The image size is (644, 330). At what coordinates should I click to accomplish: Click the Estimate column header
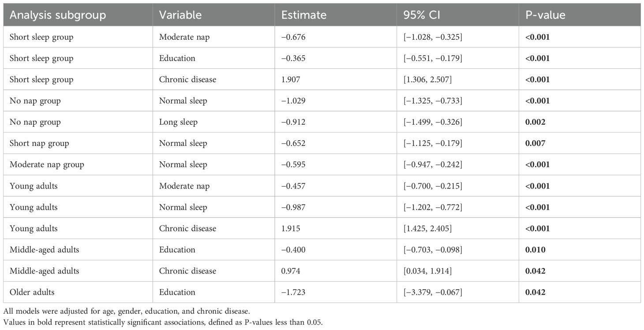[303, 15]
